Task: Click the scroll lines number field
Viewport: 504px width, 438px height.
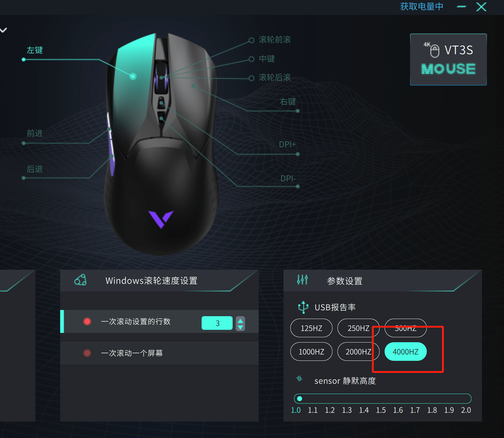Action: click(x=217, y=323)
